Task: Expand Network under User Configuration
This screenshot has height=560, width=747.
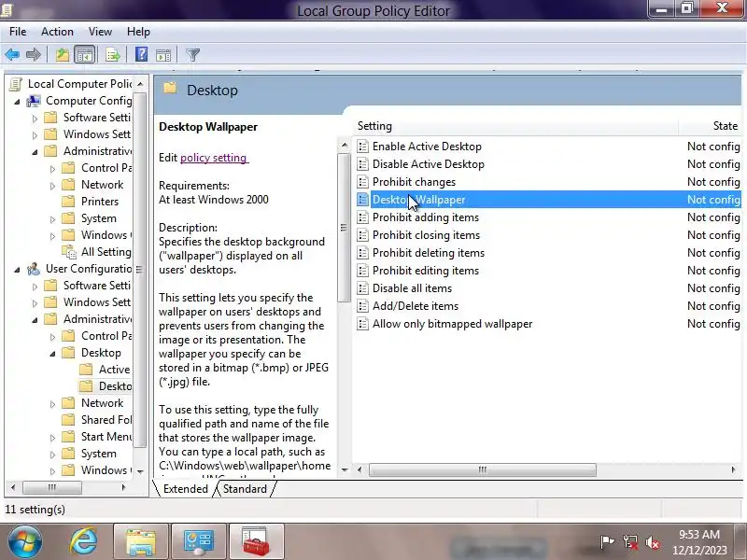Action: [52, 404]
